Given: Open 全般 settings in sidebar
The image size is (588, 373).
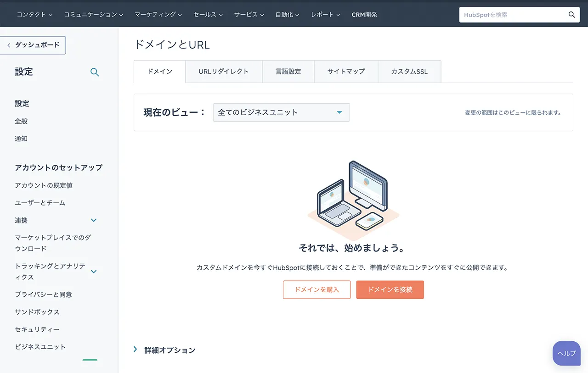Looking at the screenshot, I should tap(21, 121).
